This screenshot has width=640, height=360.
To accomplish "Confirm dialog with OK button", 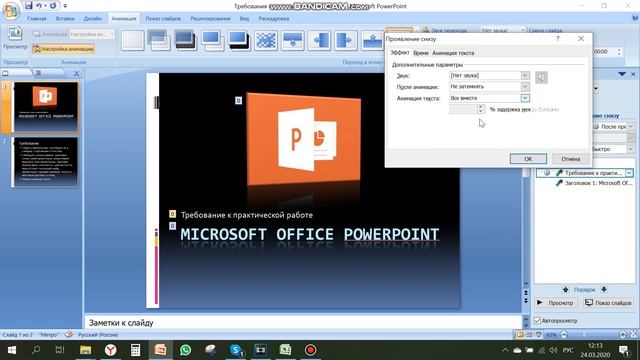I will pos(528,159).
